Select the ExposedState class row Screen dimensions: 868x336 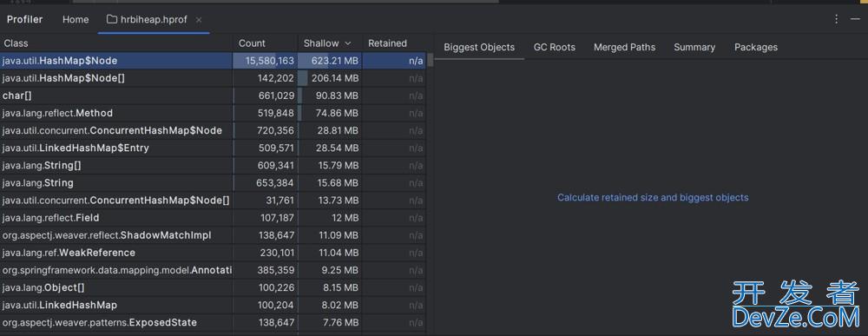214,322
